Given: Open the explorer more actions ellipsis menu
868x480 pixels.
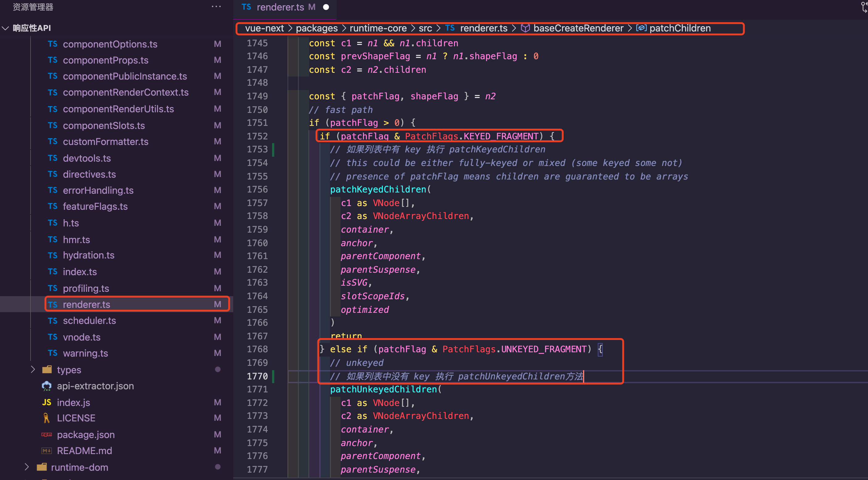Looking at the screenshot, I should (x=216, y=6).
